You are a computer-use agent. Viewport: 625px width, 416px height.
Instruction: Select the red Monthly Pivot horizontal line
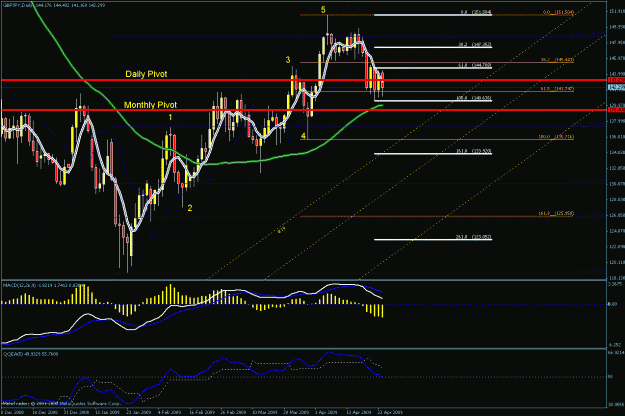(303, 110)
